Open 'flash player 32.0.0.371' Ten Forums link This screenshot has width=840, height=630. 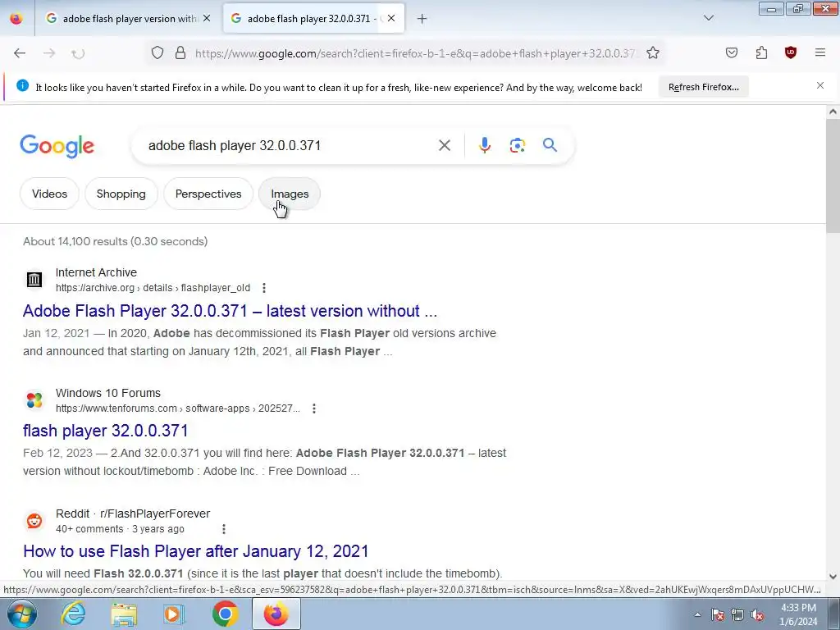pyautogui.click(x=106, y=431)
